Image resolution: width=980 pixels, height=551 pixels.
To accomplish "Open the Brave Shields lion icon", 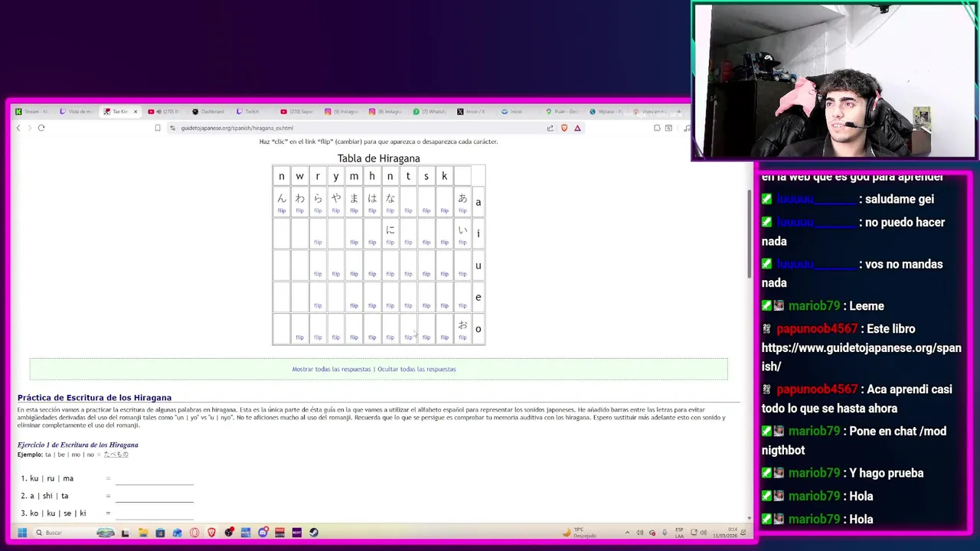I will (x=564, y=128).
